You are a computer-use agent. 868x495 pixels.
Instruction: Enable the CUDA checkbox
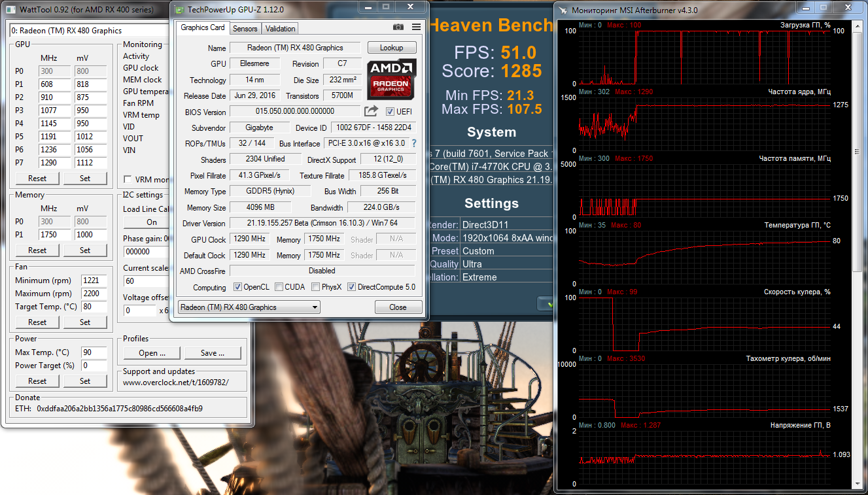click(279, 287)
